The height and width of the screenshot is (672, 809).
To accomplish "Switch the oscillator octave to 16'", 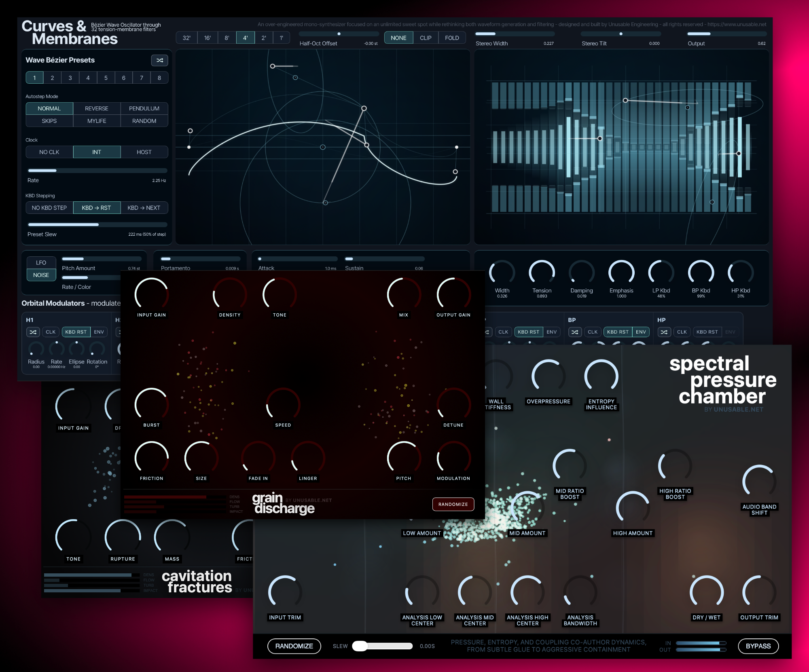I will (x=208, y=38).
